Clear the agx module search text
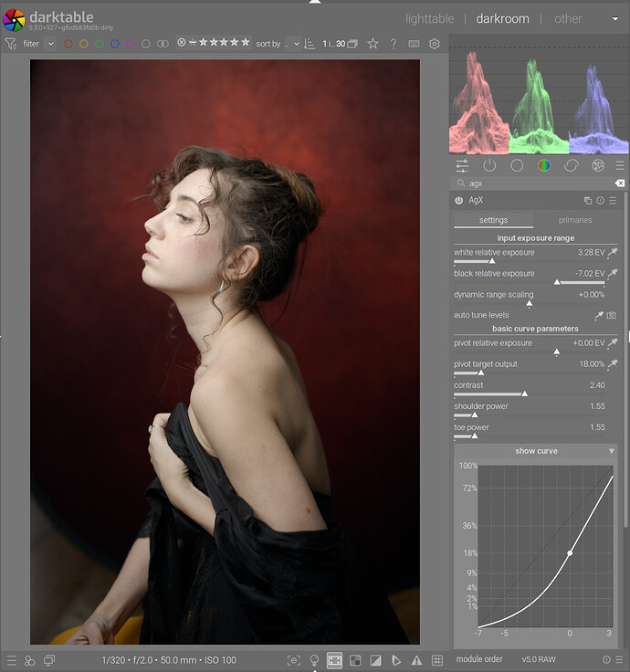Viewport: 630px width, 672px height. [x=620, y=184]
